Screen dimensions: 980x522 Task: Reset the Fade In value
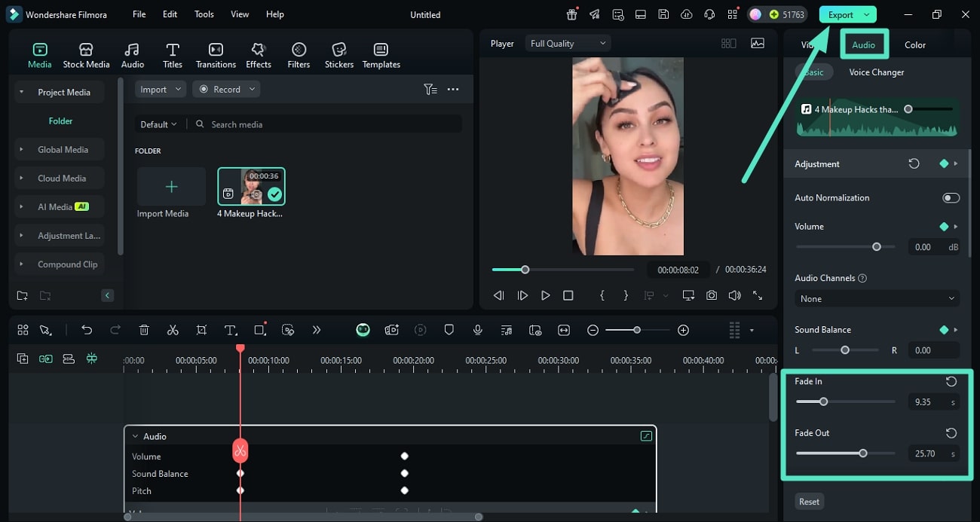[951, 381]
